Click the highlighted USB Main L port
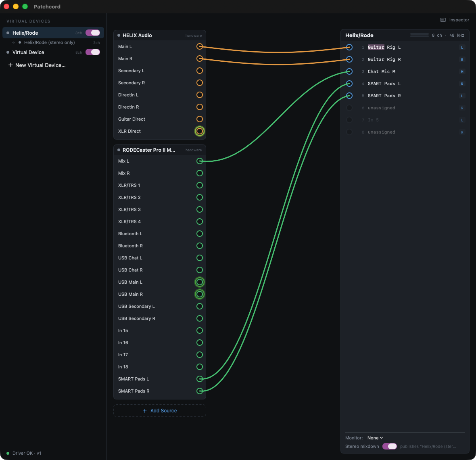476x460 pixels. coord(199,282)
